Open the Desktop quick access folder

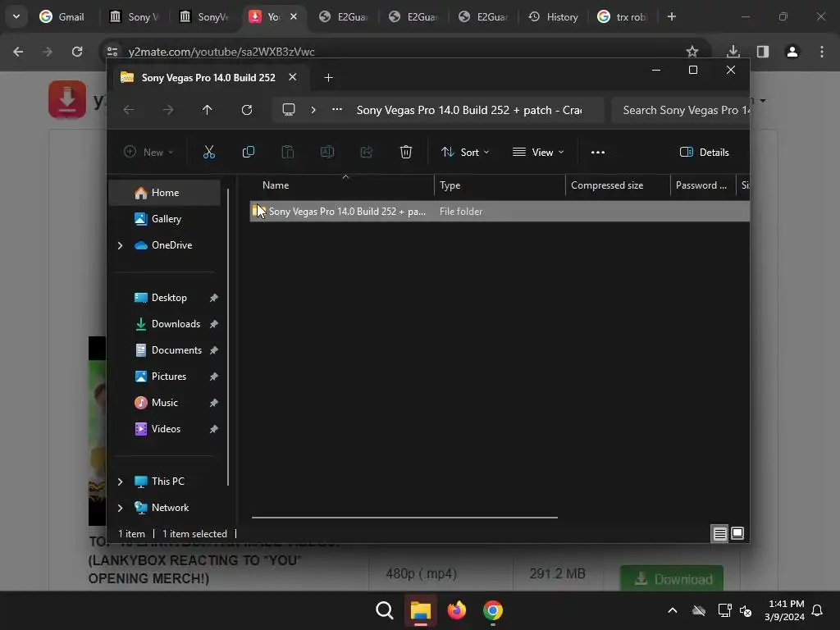(x=169, y=297)
